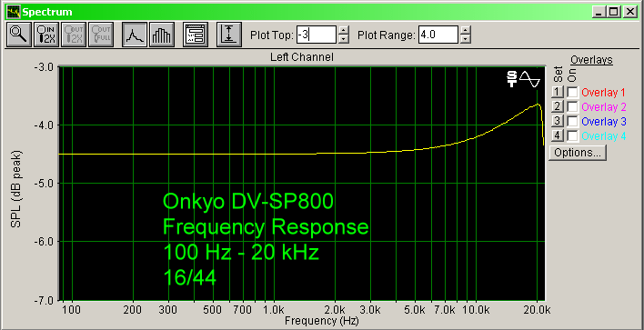This screenshot has width=644, height=330.
Task: Click inside the Plot Range field
Action: (438, 35)
